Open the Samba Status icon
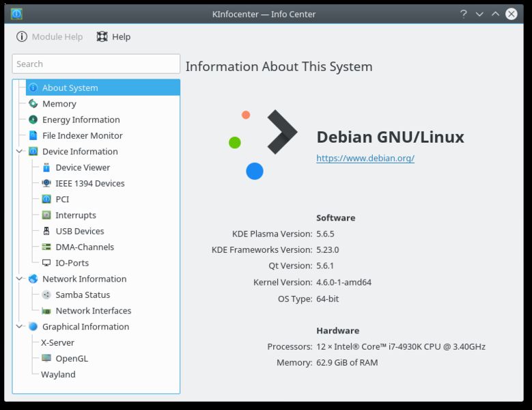The height and width of the screenshot is (410, 532). (x=46, y=295)
